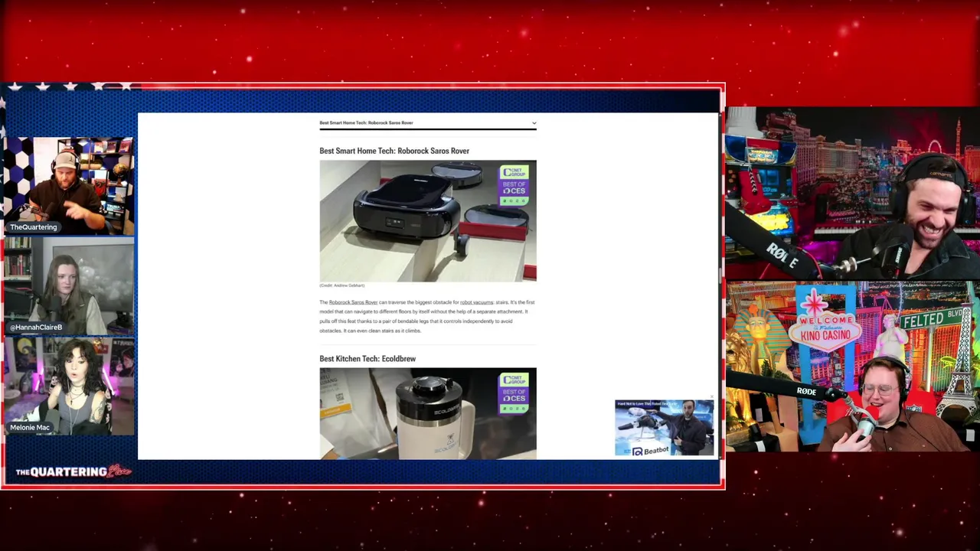Click the Best of CES badge on Roborock image
980x551 pixels.
(x=514, y=185)
